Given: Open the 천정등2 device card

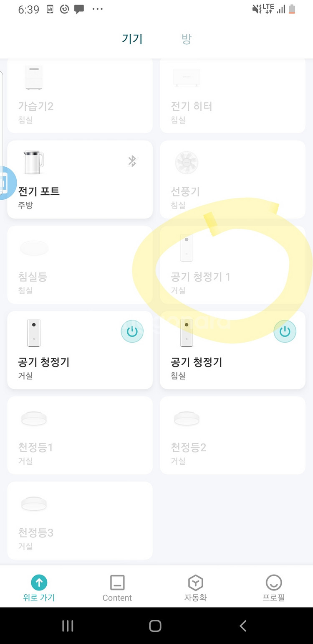Looking at the screenshot, I should (x=232, y=435).
